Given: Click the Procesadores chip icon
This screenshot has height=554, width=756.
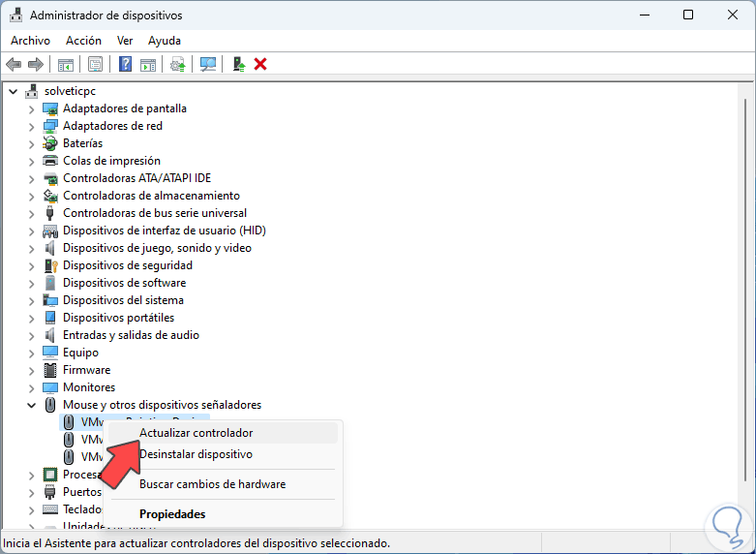Looking at the screenshot, I should (x=50, y=475).
